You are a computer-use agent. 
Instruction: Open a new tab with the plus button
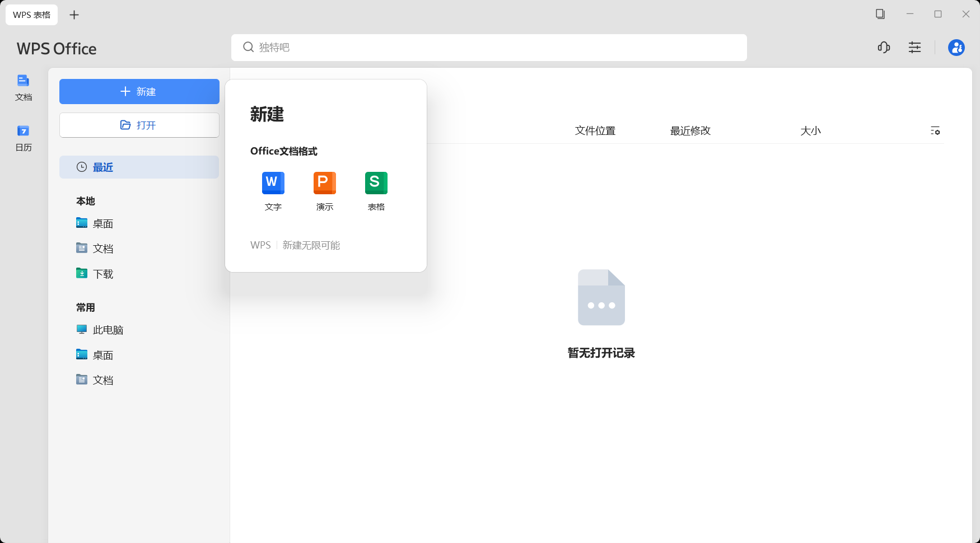click(x=74, y=15)
